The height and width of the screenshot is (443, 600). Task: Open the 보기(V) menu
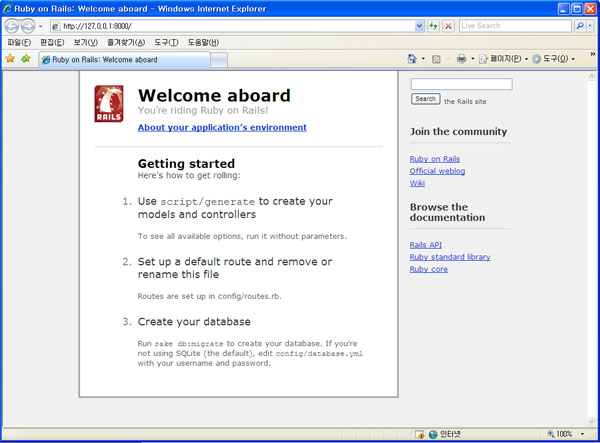tap(86, 42)
